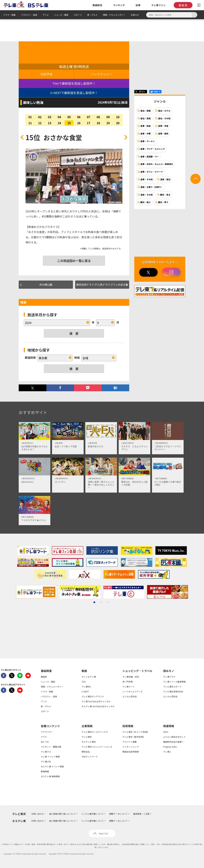Share on Facebook using the blue share bar

(60, 388)
